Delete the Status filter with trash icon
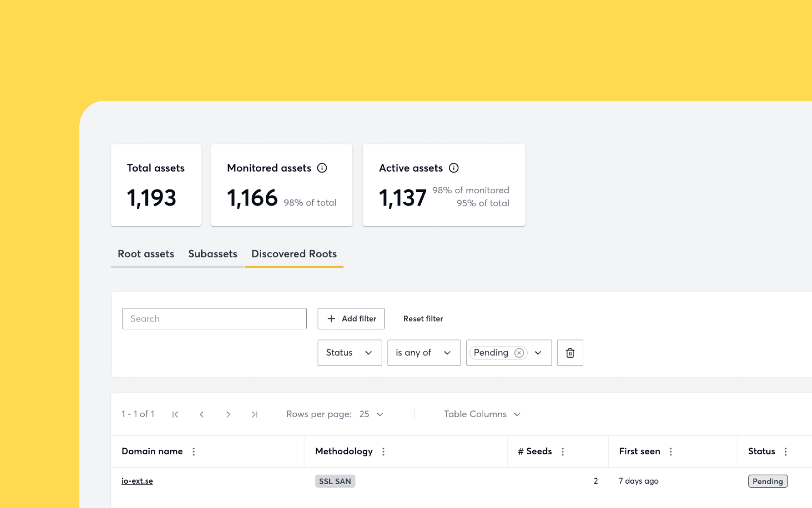The height and width of the screenshot is (508, 812). pos(570,353)
